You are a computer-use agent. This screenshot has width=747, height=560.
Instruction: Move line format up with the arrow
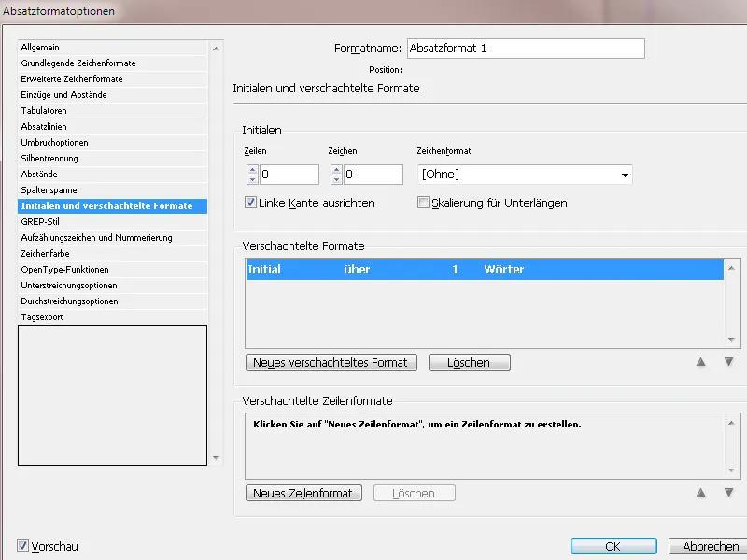(701, 493)
